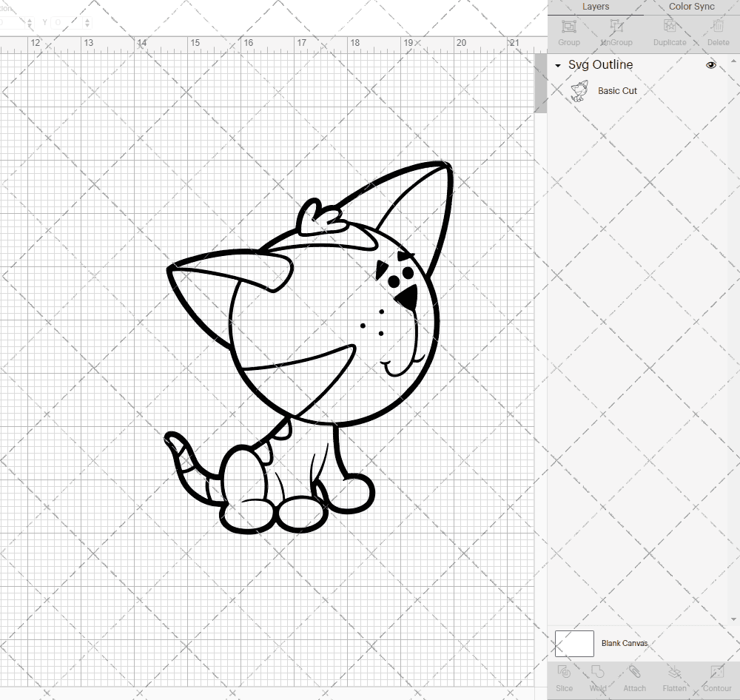Increment the Y position value
740x700 pixels.
point(87,19)
